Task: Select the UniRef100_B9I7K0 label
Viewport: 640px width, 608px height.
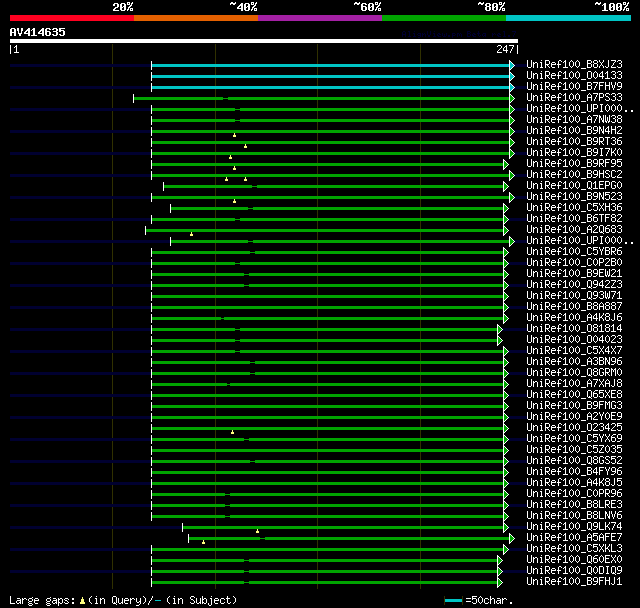Action: click(x=574, y=153)
